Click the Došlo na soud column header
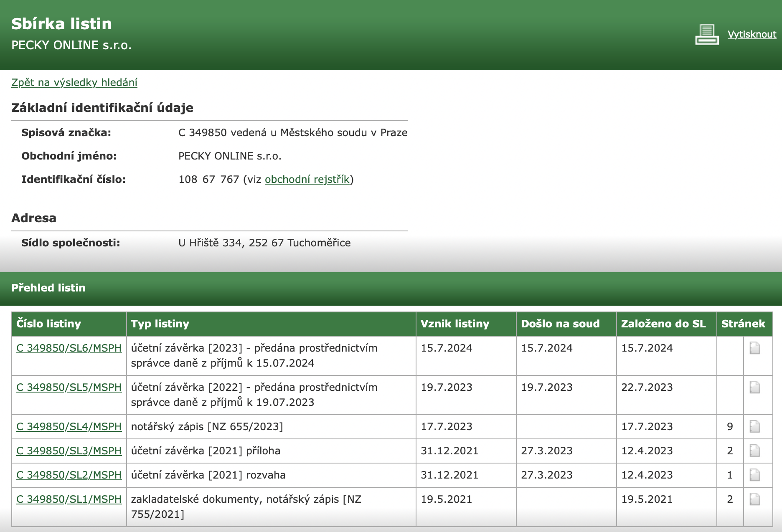Viewport: 782px width, 532px height. tap(566, 324)
